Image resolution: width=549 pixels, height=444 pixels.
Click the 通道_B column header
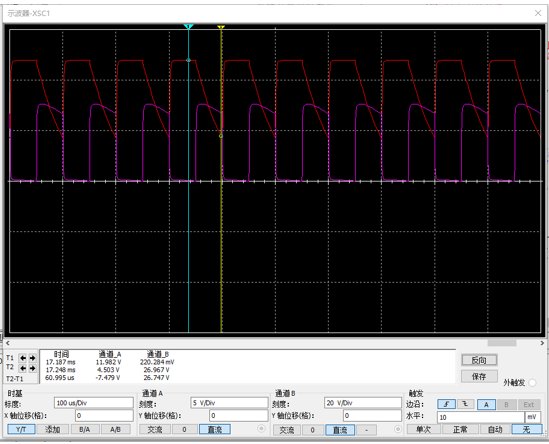158,354
